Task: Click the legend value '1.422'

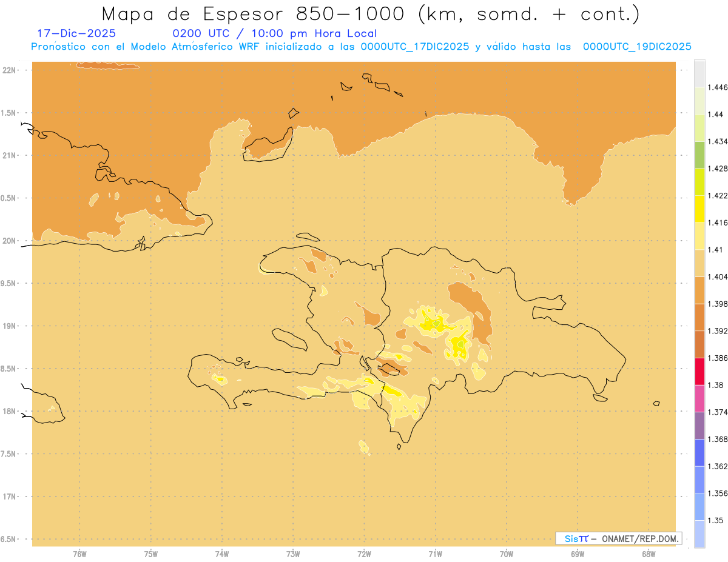Action: tap(718, 195)
